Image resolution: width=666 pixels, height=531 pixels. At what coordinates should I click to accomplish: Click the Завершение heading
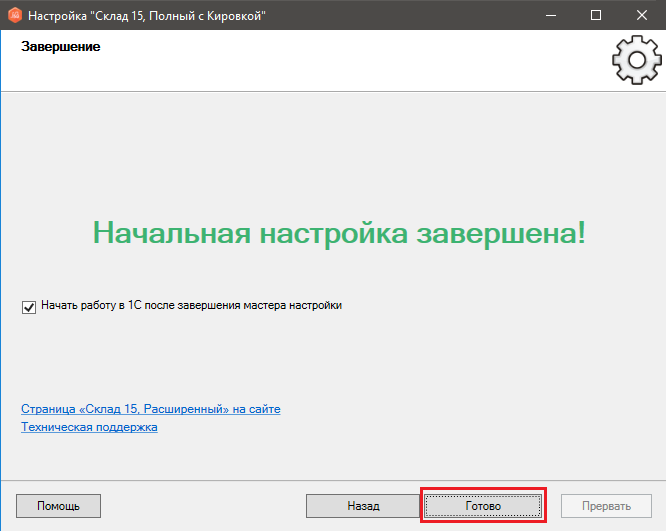pos(61,46)
